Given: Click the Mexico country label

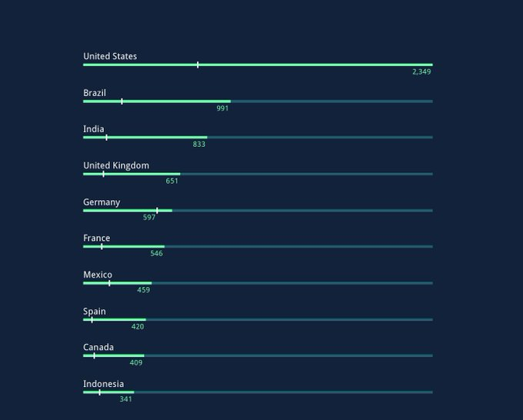Looking at the screenshot, I should (98, 275).
